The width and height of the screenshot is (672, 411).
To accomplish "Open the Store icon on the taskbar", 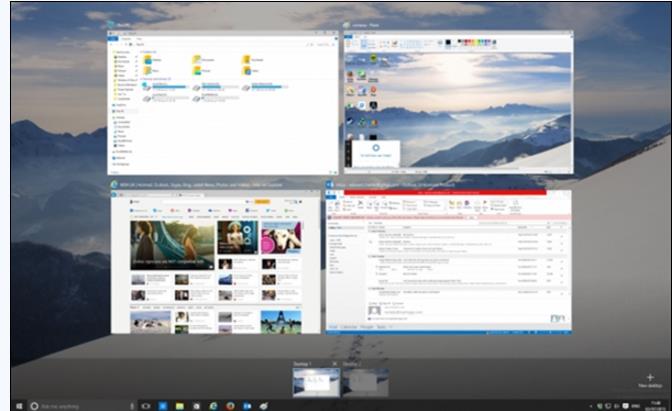I will point(196,405).
